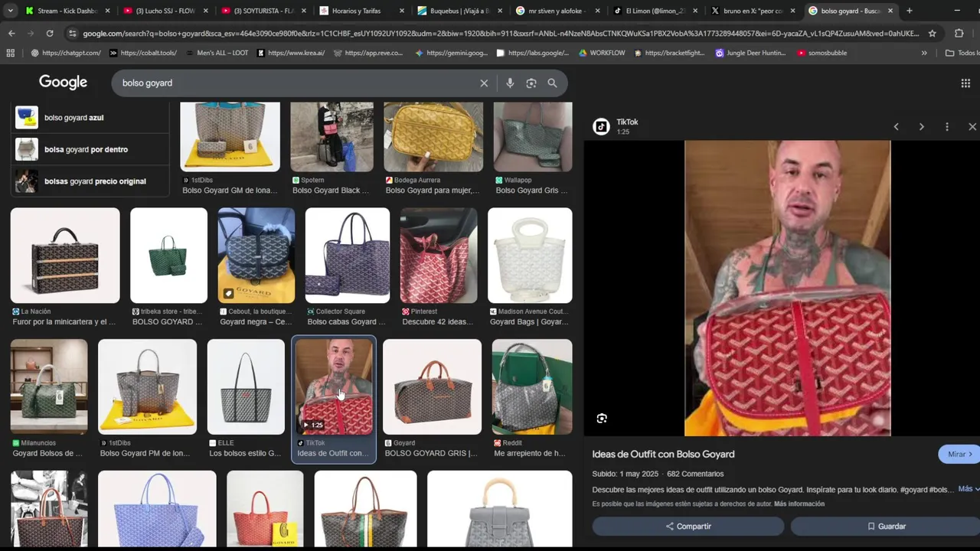Select suggestion bolsa goyard por dentro
This screenshot has width=980, height=551.
pyautogui.click(x=90, y=149)
